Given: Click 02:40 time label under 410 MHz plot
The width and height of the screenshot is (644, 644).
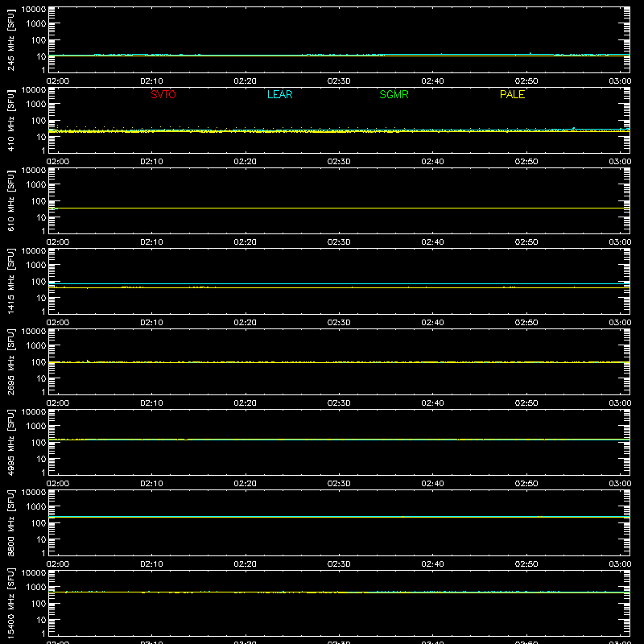Looking at the screenshot, I should 432,162.
